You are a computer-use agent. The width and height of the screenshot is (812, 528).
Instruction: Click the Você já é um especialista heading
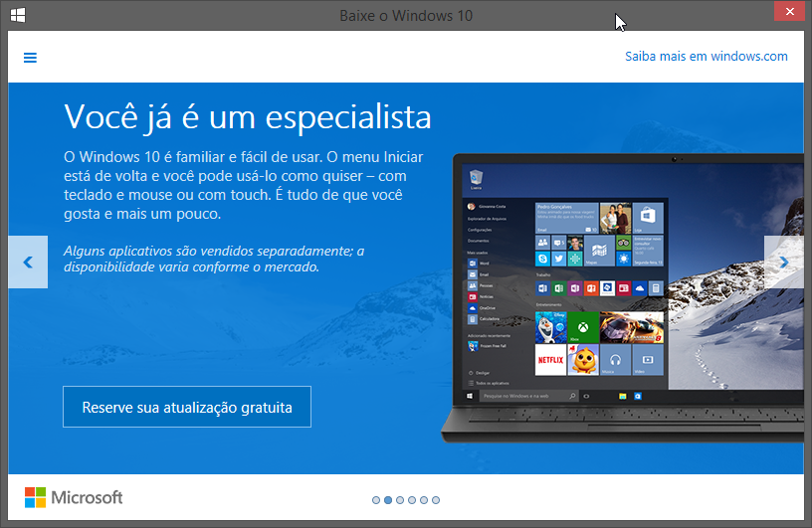(x=248, y=117)
